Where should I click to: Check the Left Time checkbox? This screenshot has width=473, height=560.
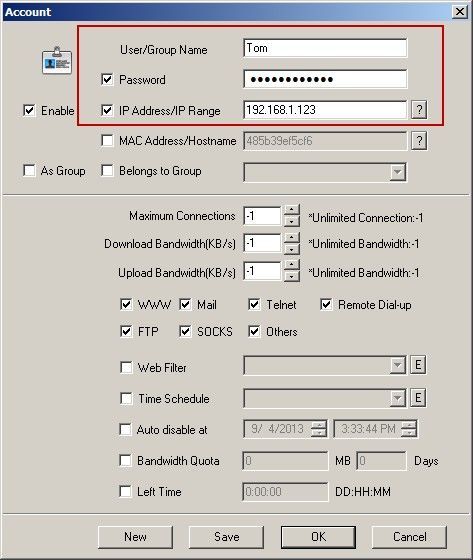coord(125,491)
